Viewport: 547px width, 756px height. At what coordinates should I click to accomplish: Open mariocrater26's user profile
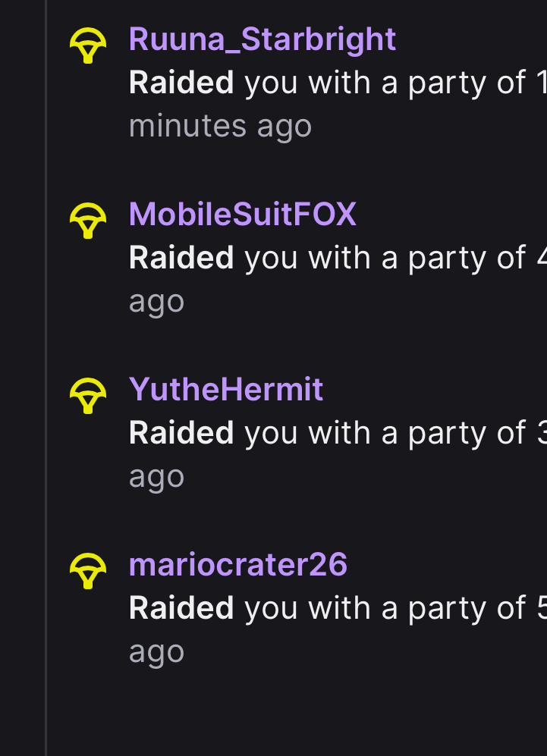(x=238, y=565)
